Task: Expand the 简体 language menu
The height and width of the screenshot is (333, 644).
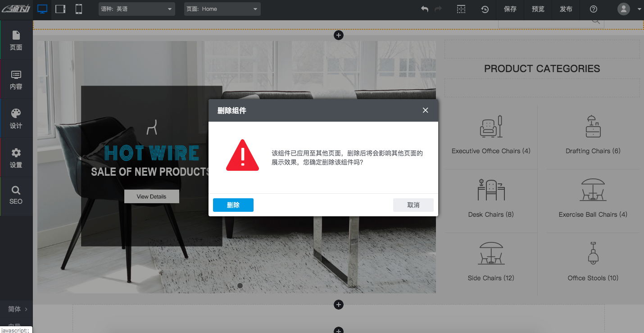Action: coord(16,309)
